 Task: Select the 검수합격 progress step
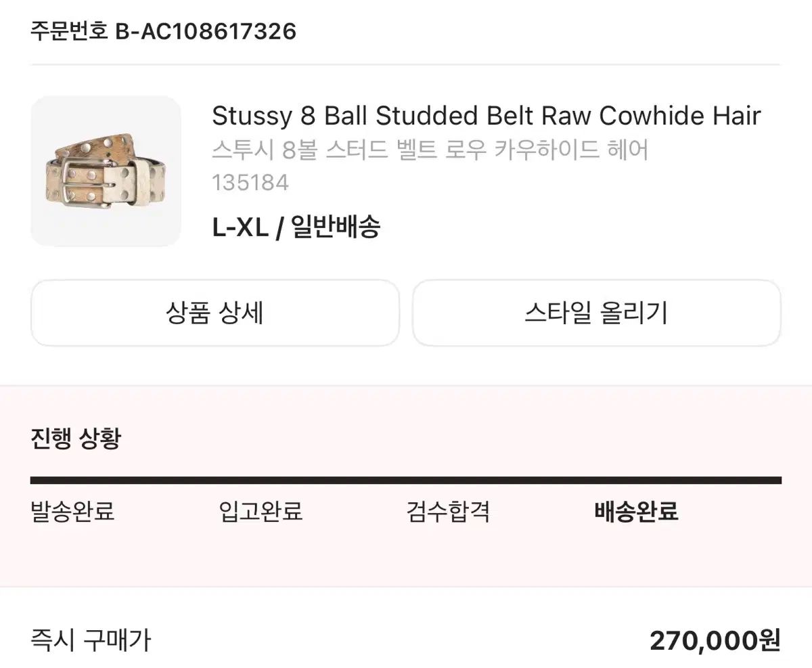click(x=448, y=511)
